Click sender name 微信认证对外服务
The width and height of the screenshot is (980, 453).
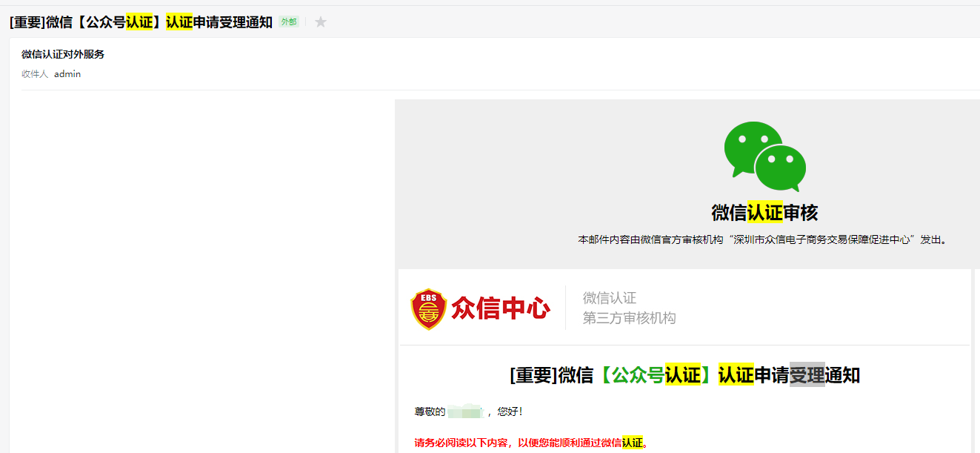pos(63,55)
